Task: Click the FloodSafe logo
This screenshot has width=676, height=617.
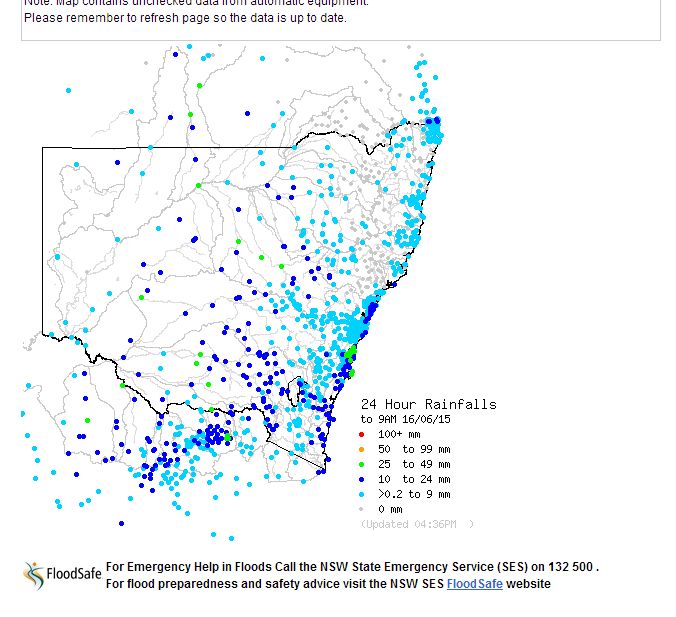Action: point(63,575)
